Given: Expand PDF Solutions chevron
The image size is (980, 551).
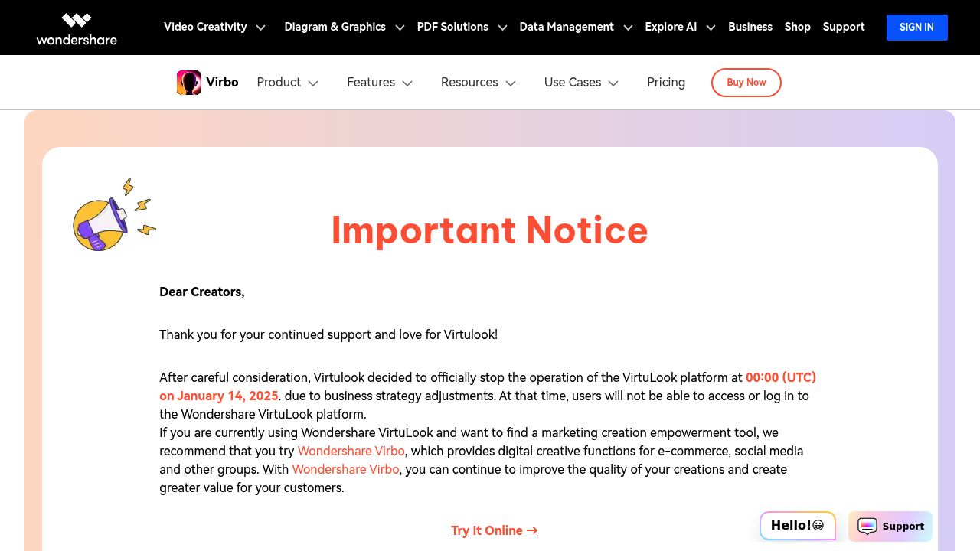Looking at the screenshot, I should [502, 28].
